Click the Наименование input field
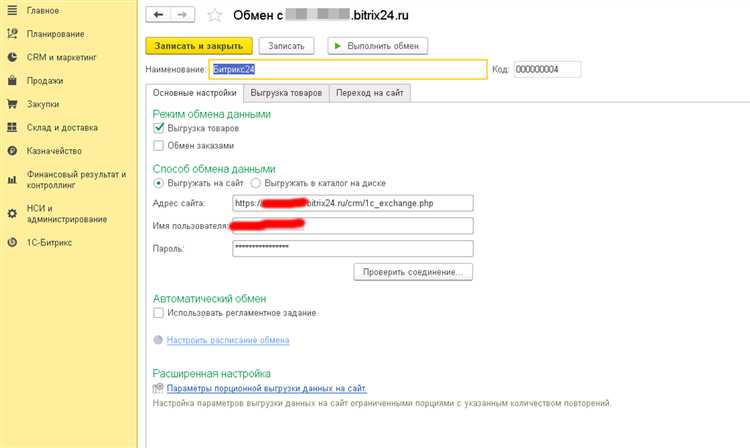750x448 pixels. point(348,69)
